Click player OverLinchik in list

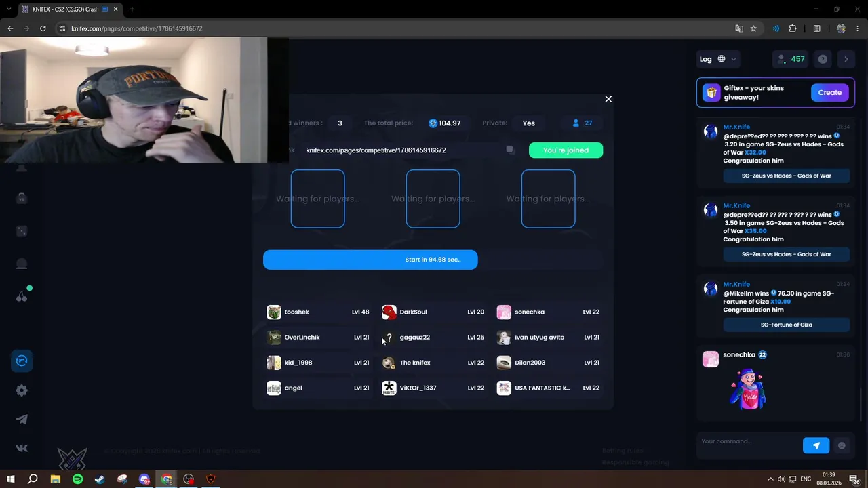click(x=318, y=337)
